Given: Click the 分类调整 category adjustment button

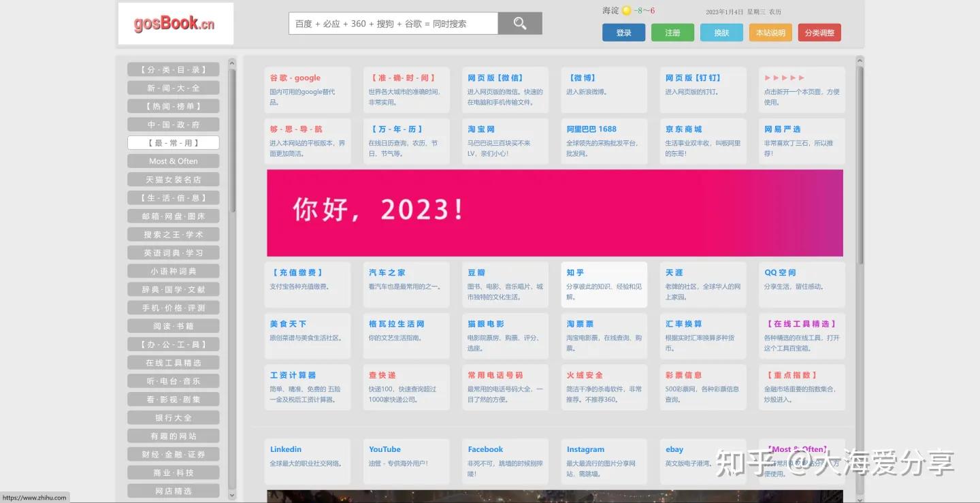Looking at the screenshot, I should click(x=819, y=32).
